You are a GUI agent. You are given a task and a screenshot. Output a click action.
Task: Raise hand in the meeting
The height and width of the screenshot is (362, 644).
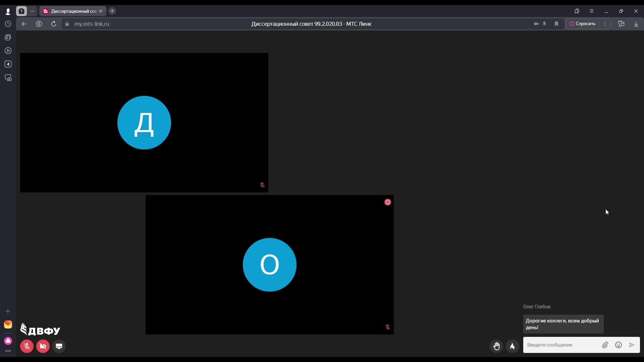click(x=496, y=346)
